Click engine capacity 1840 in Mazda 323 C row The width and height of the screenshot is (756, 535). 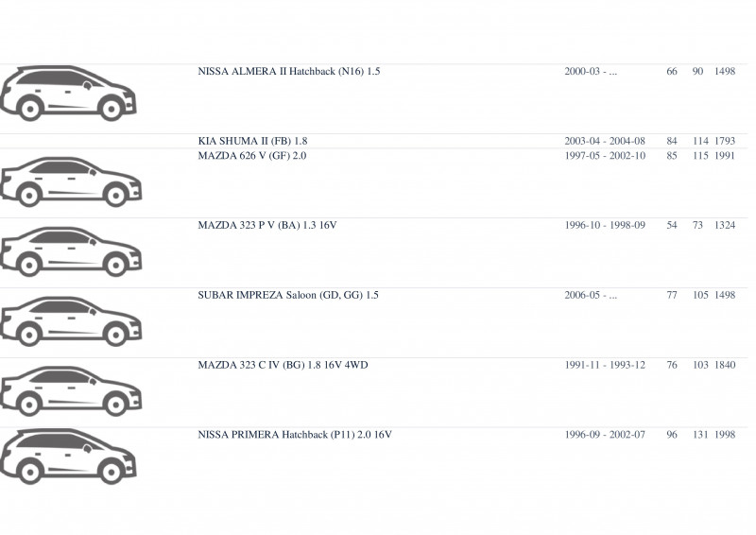[x=725, y=365]
